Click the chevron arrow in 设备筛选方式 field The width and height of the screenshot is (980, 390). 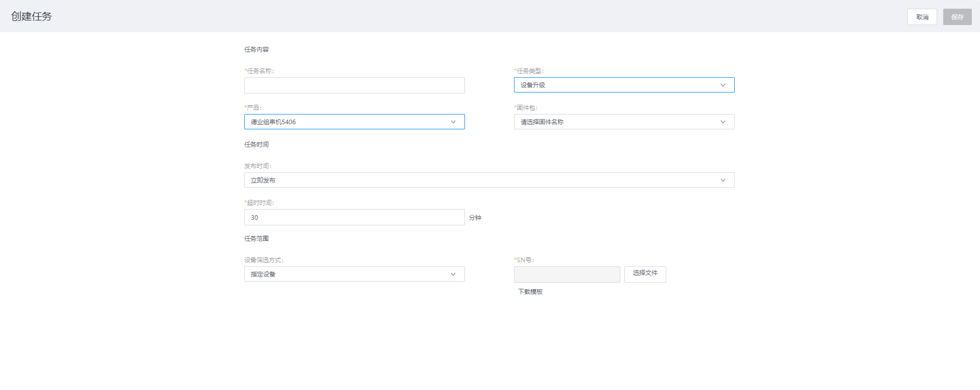(x=453, y=274)
